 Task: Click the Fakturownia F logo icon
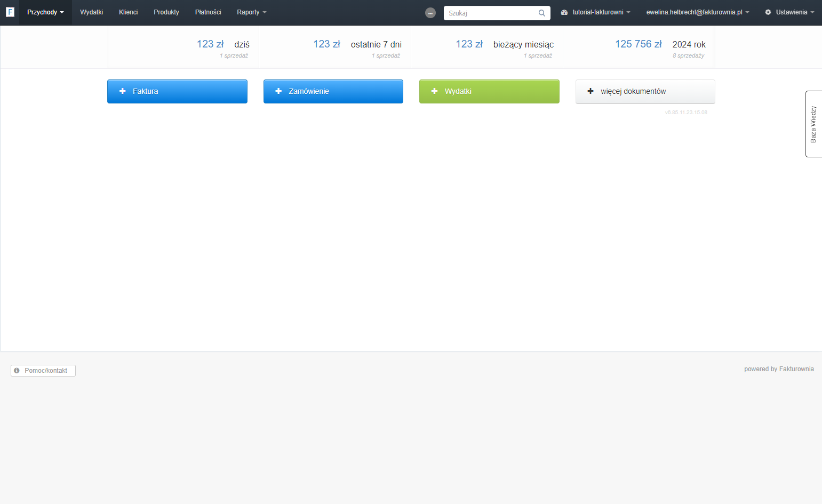click(10, 12)
